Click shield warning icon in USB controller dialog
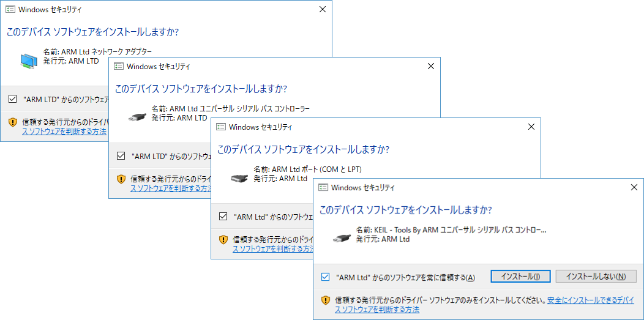 tap(121, 179)
